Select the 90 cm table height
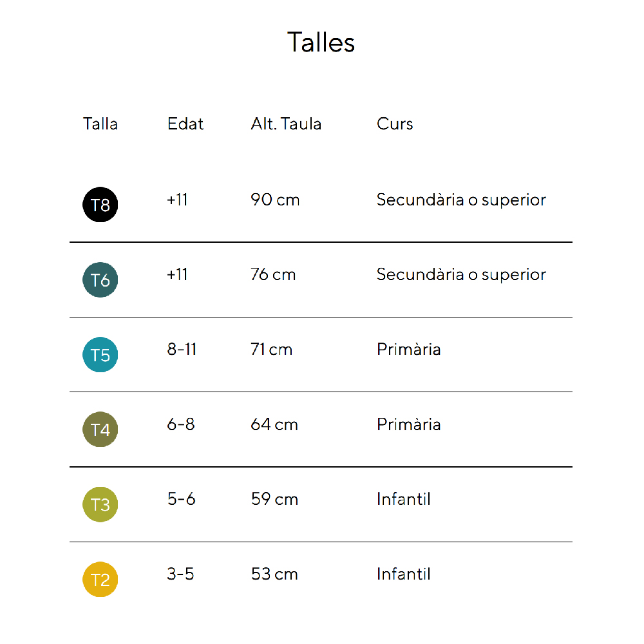This screenshot has width=644, height=644. [275, 200]
